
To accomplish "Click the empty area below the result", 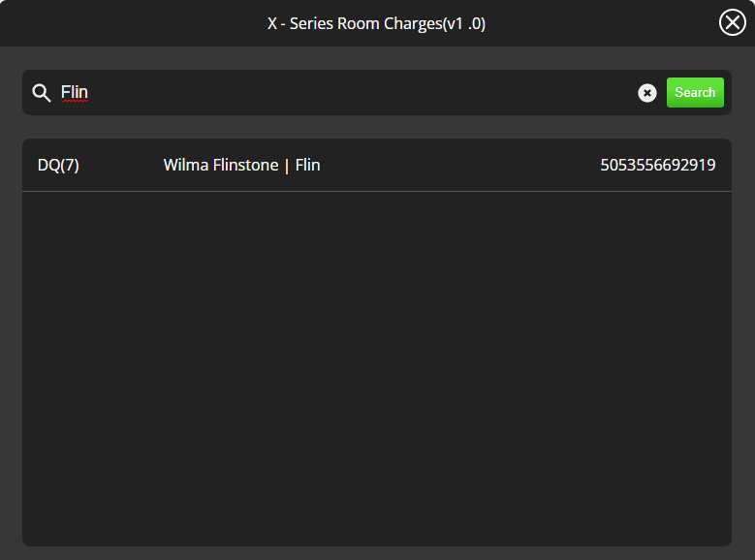I will point(376,368).
